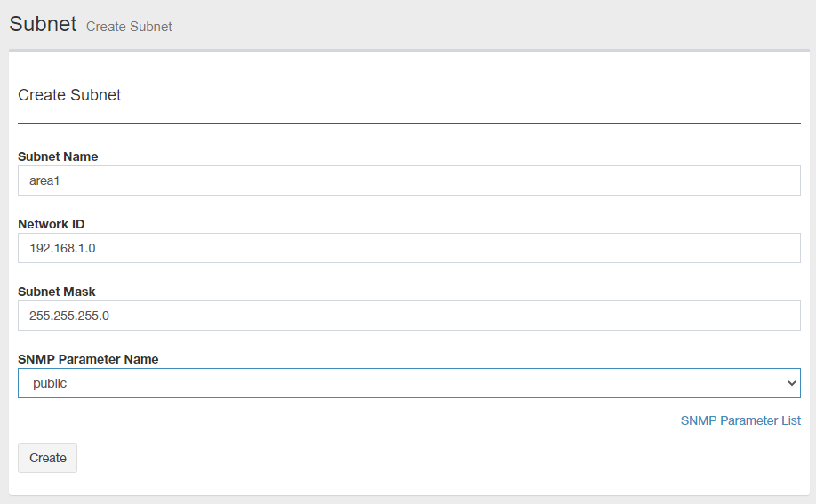Click the 'Create Subnet' panel title
Viewport: 816px width, 504px height.
click(x=69, y=95)
